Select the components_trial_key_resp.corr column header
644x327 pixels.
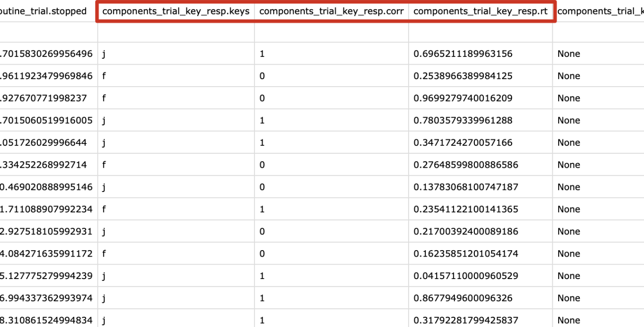click(331, 11)
